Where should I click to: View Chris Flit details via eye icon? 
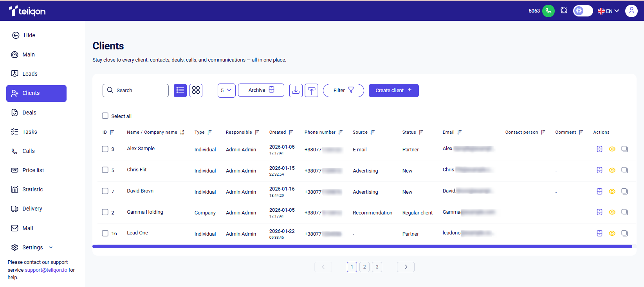point(612,170)
